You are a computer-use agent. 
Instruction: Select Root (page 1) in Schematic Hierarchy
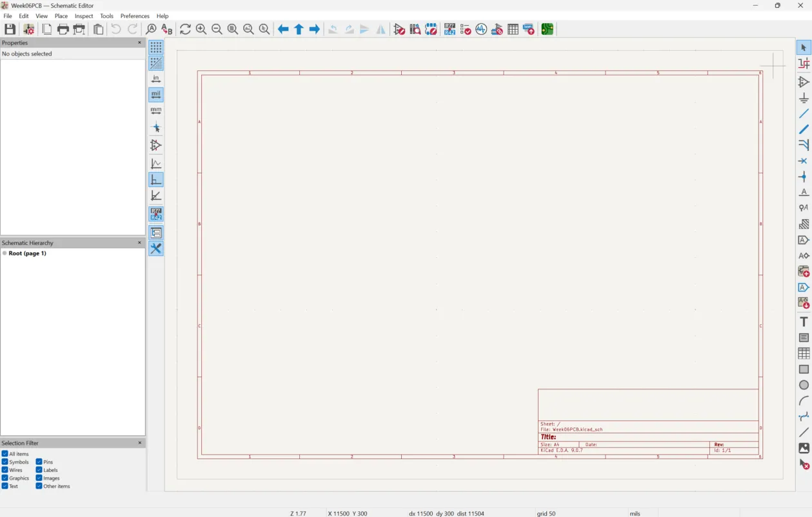point(26,253)
